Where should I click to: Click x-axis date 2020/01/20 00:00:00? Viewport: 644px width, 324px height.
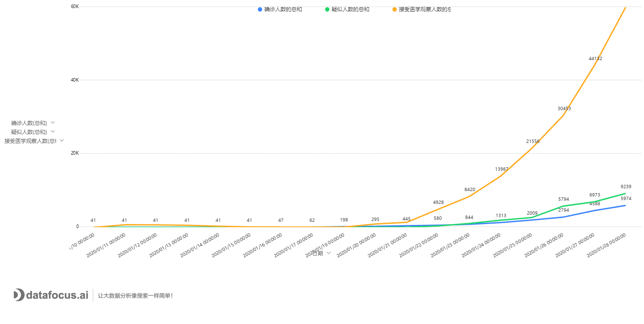[x=357, y=245]
